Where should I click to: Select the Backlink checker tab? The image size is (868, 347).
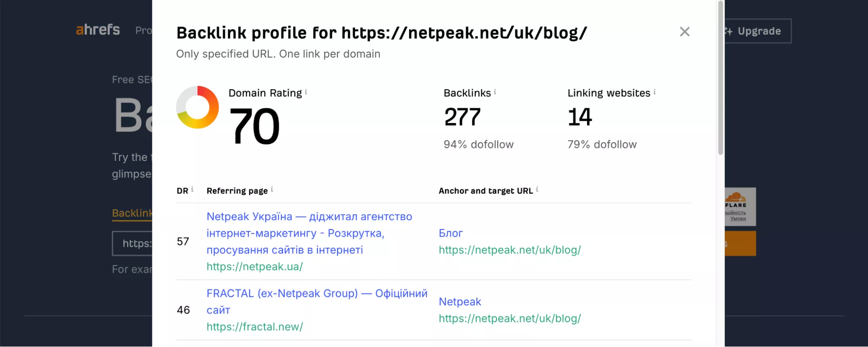(132, 213)
